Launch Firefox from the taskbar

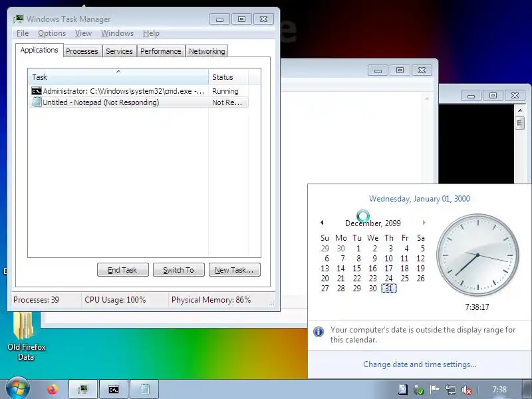point(53,389)
